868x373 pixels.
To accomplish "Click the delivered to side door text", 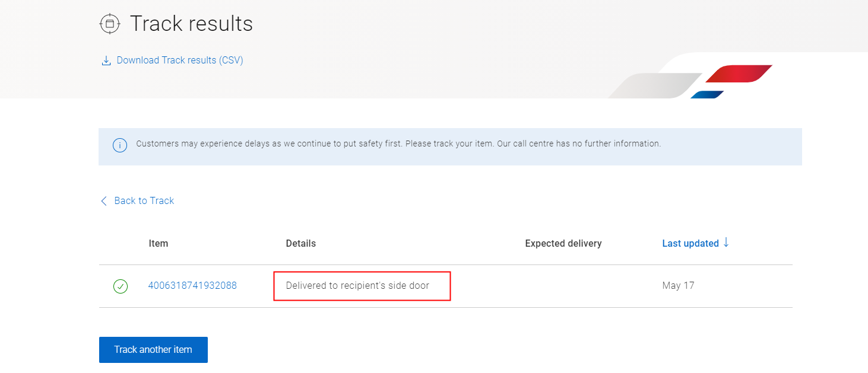I will [x=357, y=286].
